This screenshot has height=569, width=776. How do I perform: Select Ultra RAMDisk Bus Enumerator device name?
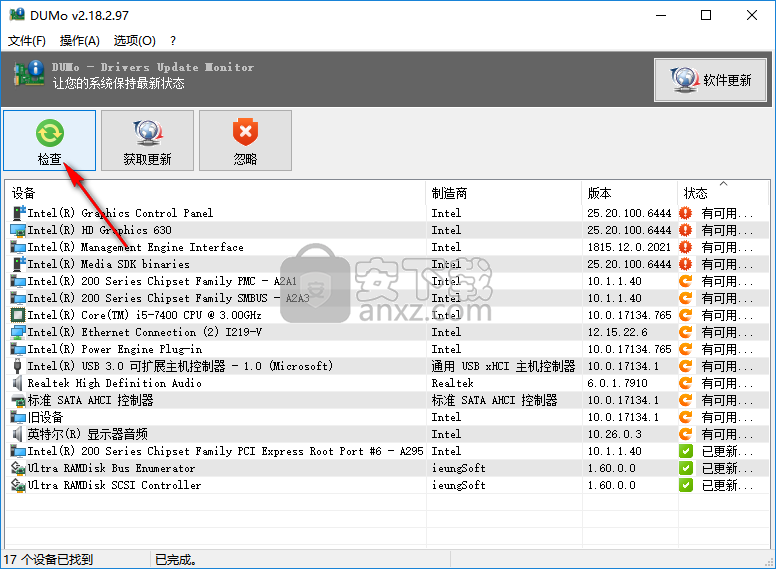[x=111, y=469]
